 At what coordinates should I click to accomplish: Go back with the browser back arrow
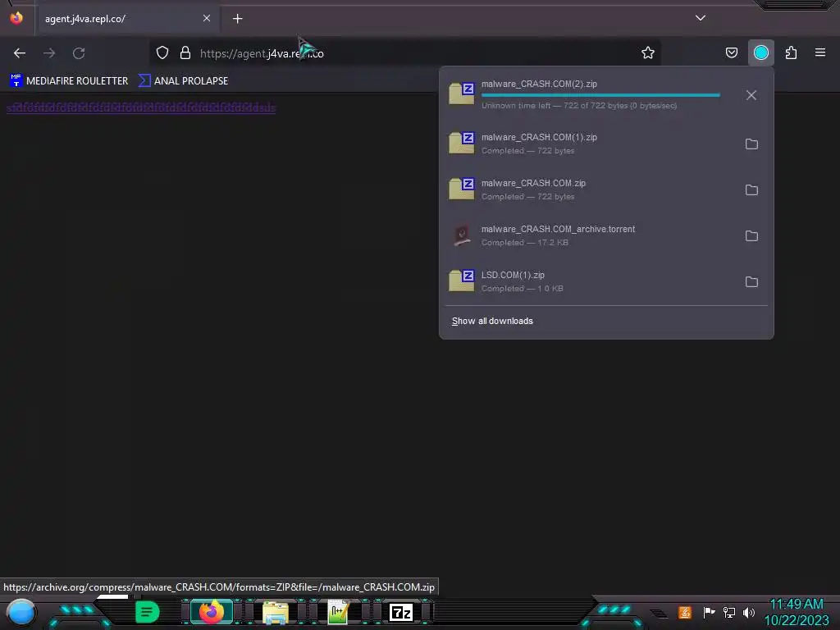20,53
